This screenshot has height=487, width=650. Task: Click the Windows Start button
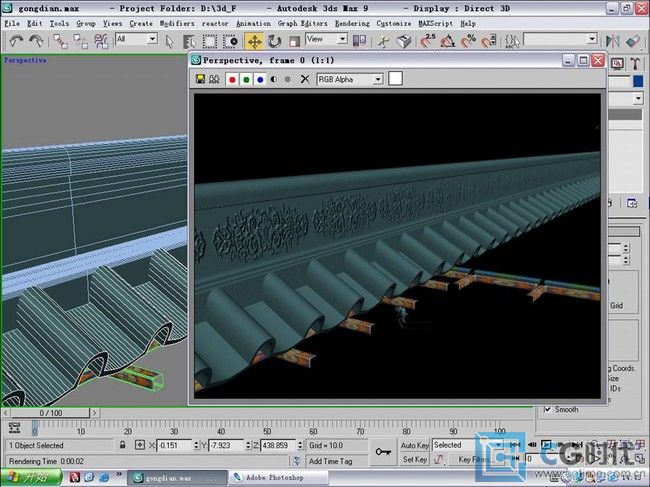pyautogui.click(x=31, y=477)
